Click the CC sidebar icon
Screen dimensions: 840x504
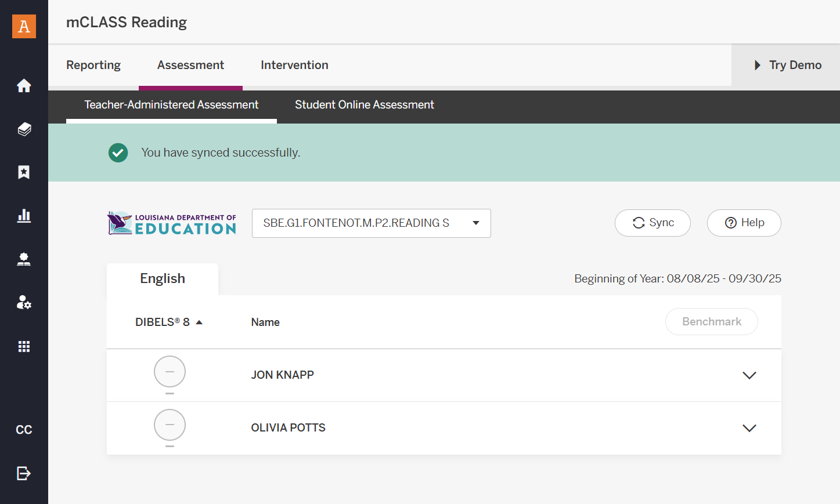pyautogui.click(x=24, y=430)
